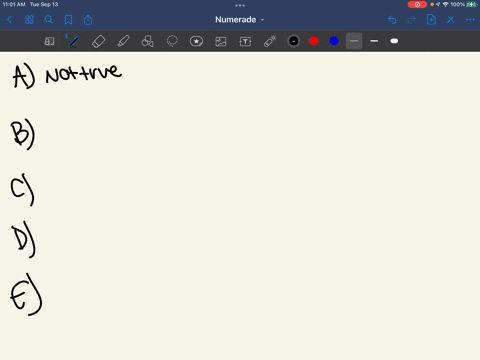
Task: Bookmark the current page
Action: coord(68,20)
